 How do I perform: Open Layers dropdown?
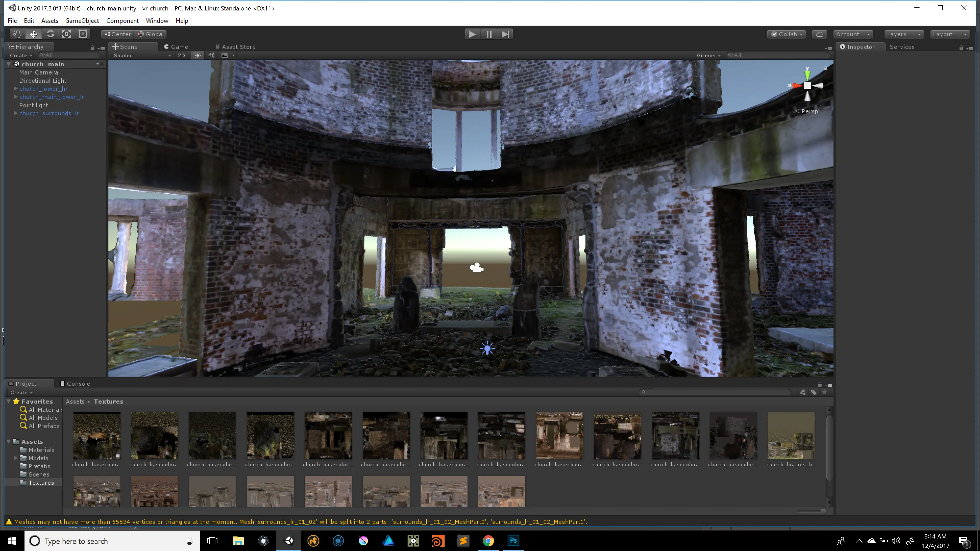point(904,34)
